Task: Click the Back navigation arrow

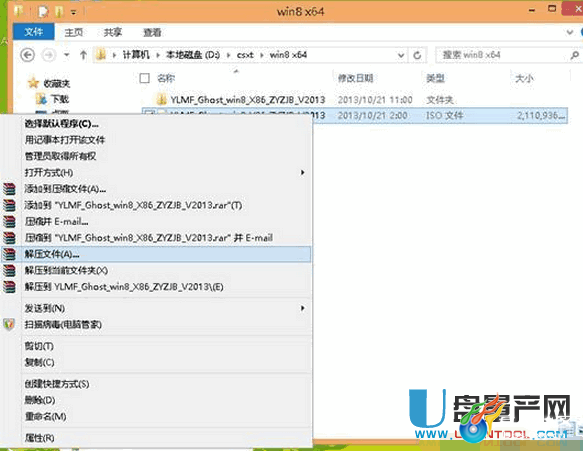Action: click(28, 55)
